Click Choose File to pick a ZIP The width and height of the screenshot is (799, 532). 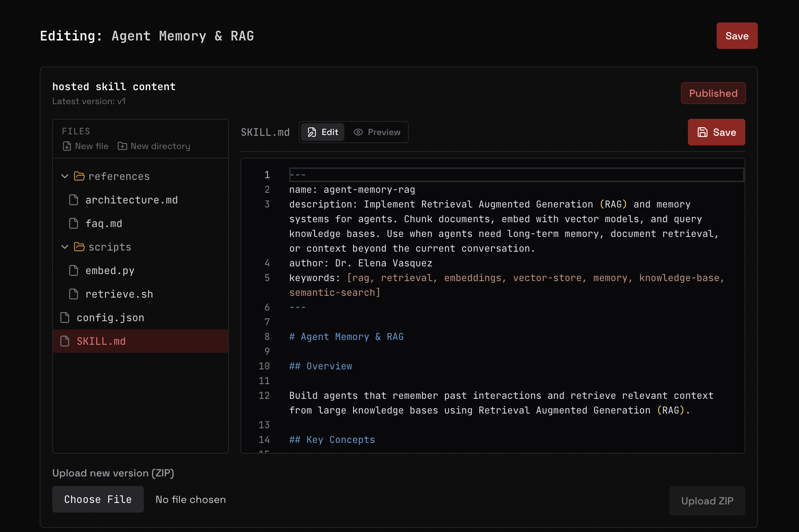pos(98,500)
